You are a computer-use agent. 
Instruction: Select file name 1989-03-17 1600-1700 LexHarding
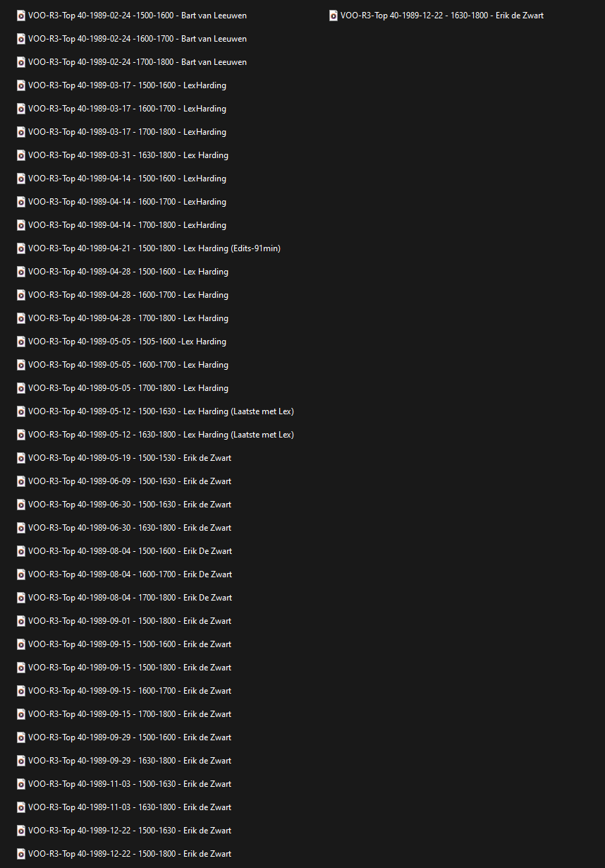coord(127,109)
